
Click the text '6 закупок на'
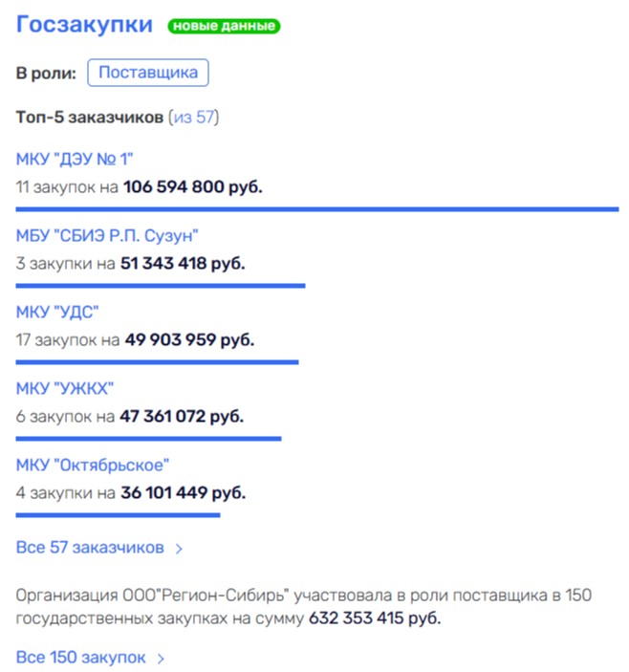coord(66,416)
